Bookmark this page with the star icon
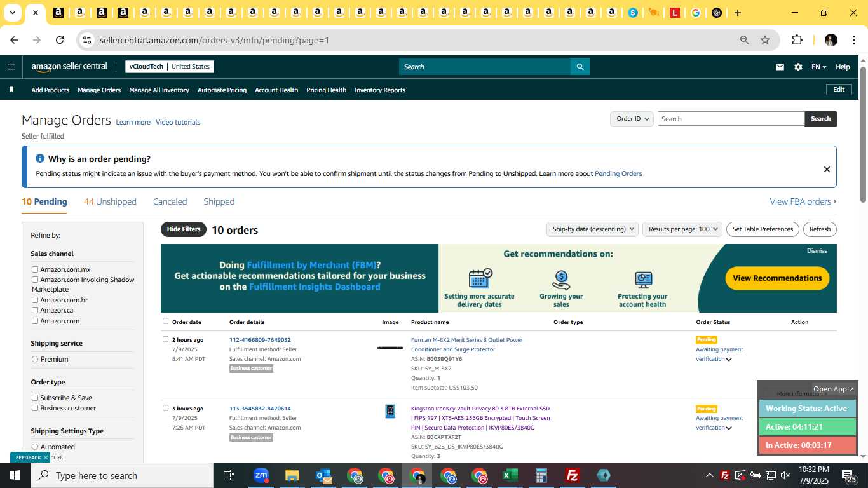The image size is (868, 488). point(765,40)
